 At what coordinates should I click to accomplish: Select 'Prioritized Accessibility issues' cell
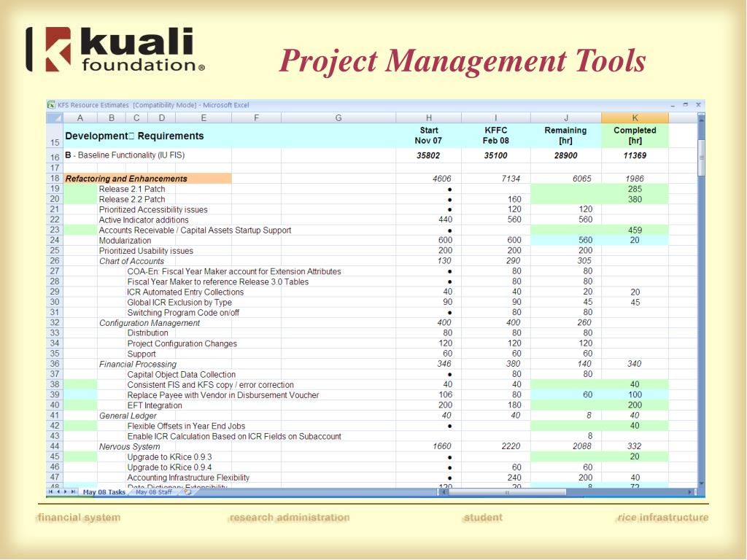pos(153,210)
